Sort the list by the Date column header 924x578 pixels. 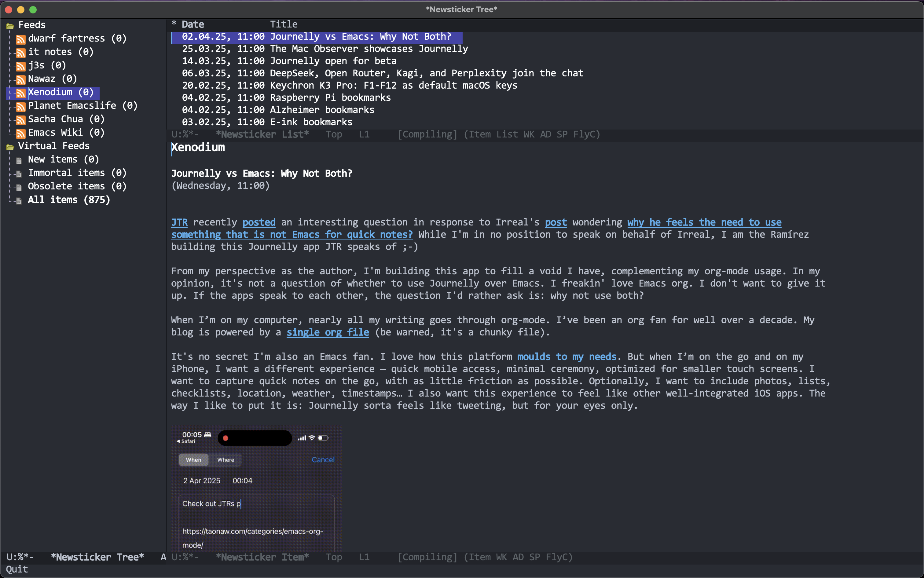pos(193,24)
